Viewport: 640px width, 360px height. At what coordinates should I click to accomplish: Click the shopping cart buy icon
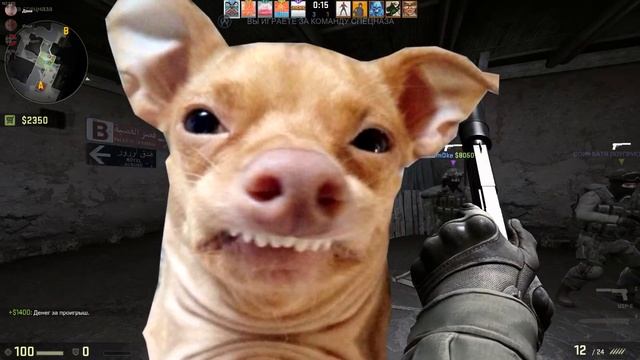[x=10, y=120]
